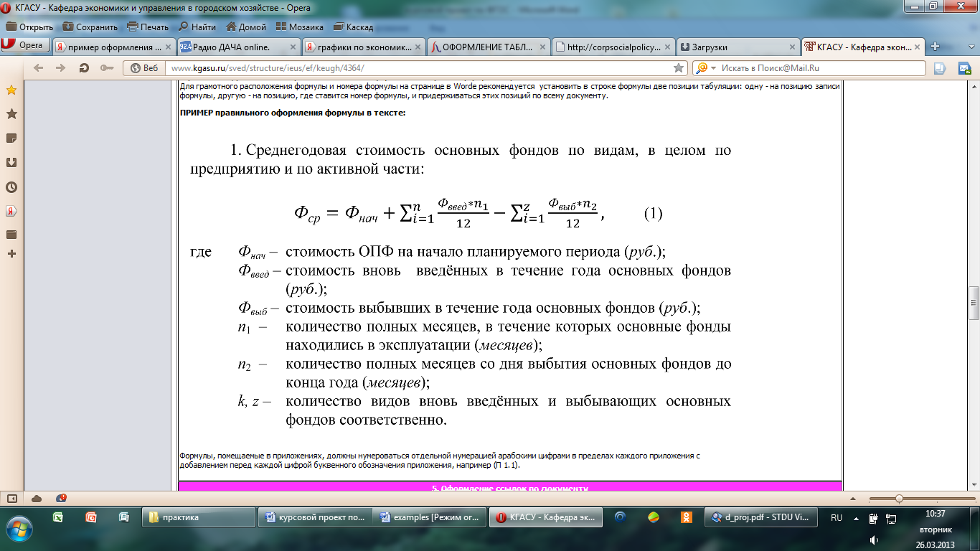Close the графики по экономик tab
The width and height of the screenshot is (980, 551).
click(x=416, y=47)
